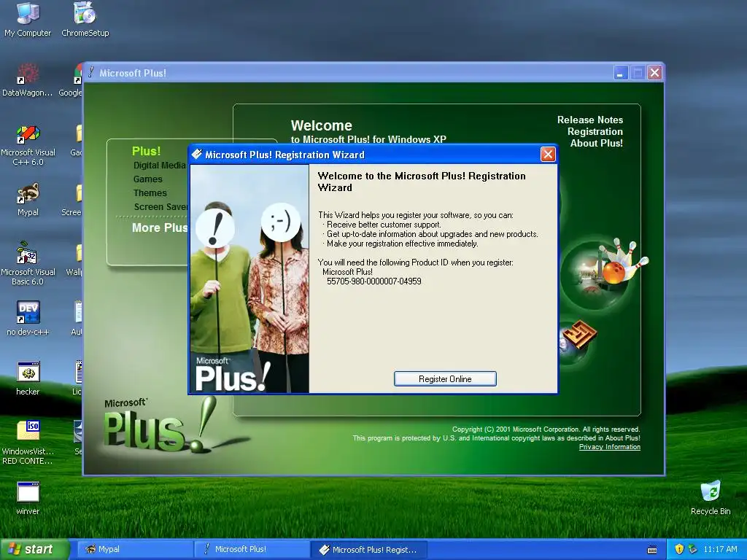
Task: Click the 11:17 AM taskbar clock
Action: (720, 550)
